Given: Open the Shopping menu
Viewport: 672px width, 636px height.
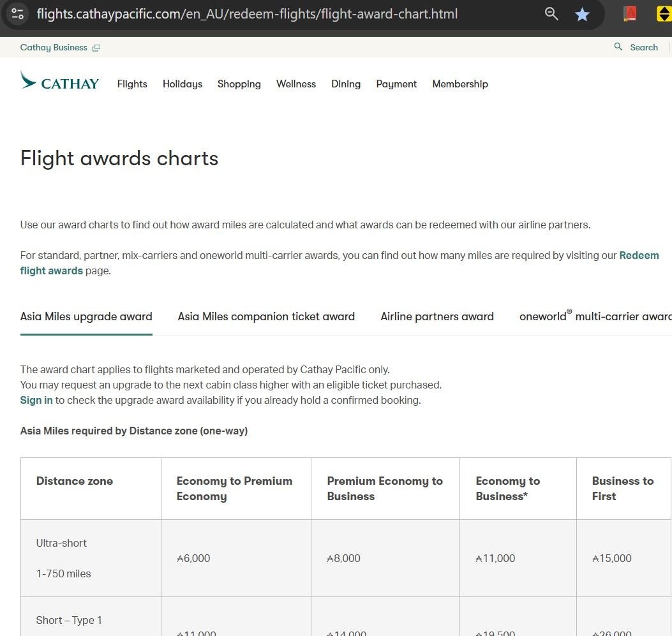Looking at the screenshot, I should (x=239, y=84).
